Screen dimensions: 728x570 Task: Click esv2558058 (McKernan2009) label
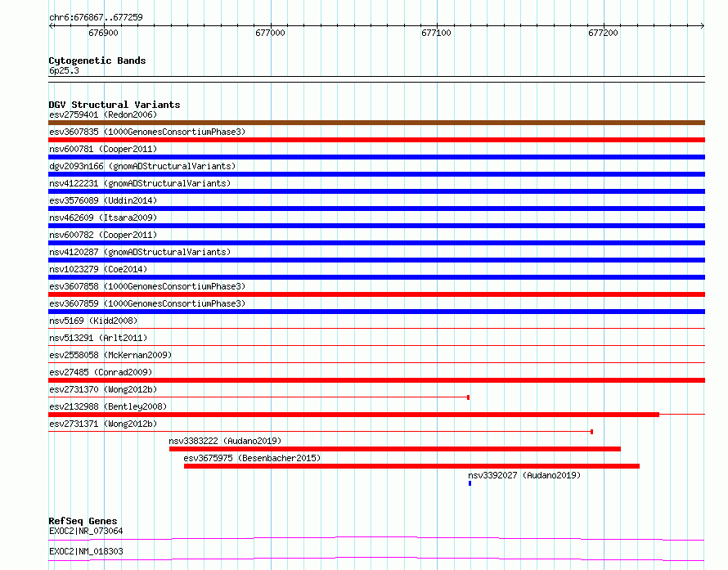click(x=110, y=355)
